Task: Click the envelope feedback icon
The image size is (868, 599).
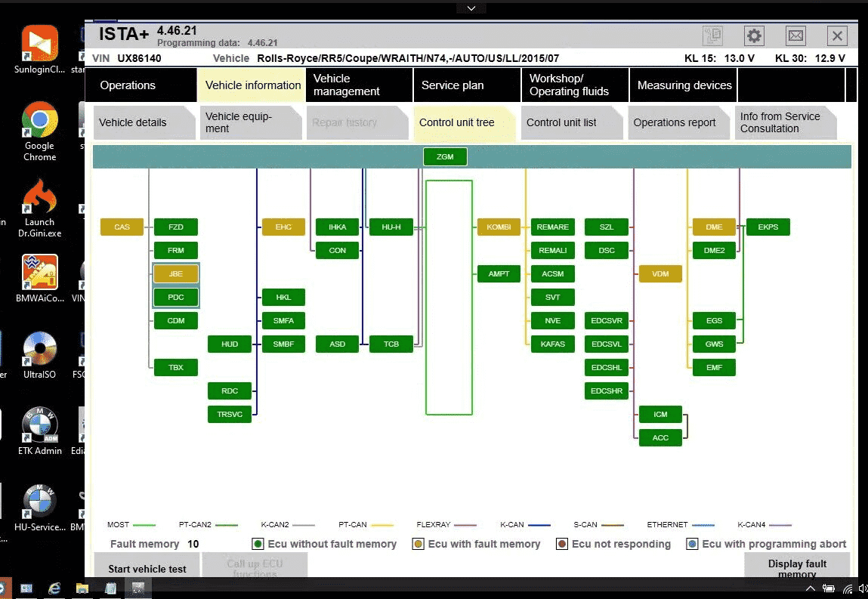Action: point(795,36)
